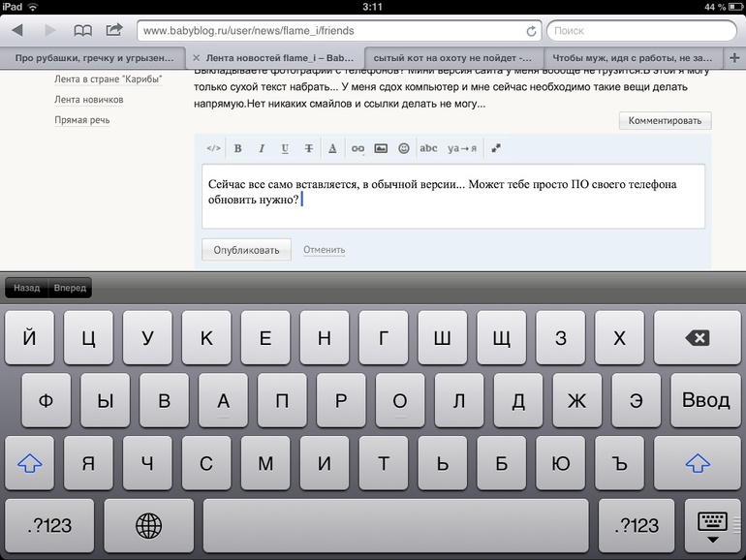Tap the battery indicator in status bar
Screen dimensions: 746x560
tap(735, 7)
